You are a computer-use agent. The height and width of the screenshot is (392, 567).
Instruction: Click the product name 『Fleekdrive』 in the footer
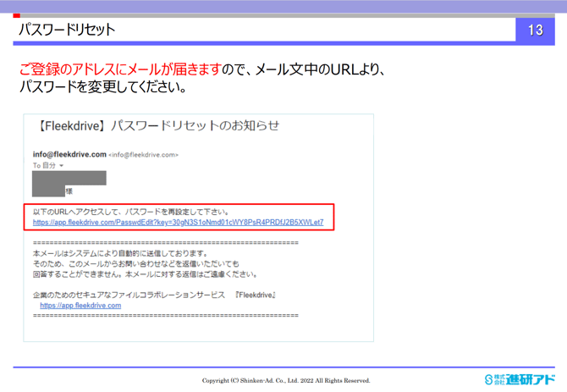click(x=256, y=295)
